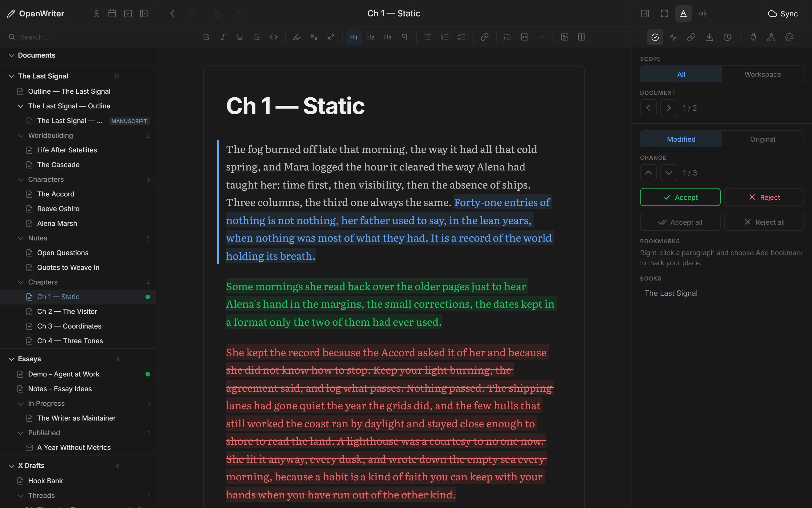Collapse Worldbuilding folder
812x508 pixels.
pyautogui.click(x=21, y=135)
